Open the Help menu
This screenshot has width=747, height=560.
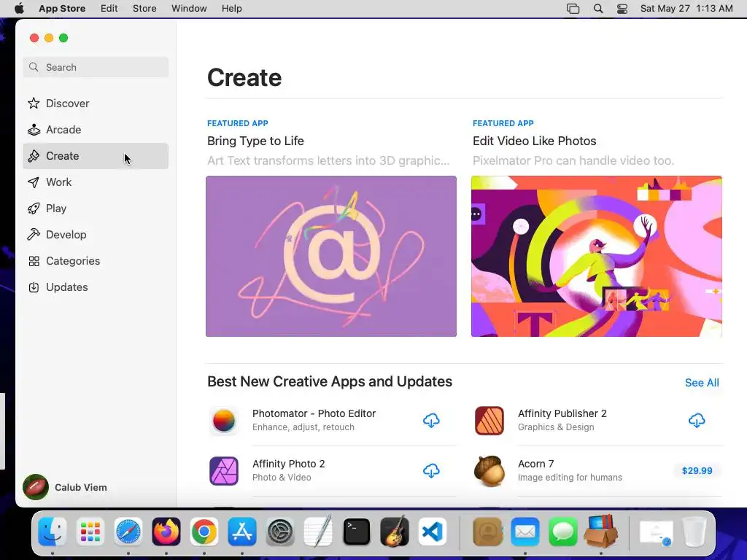pos(231,9)
